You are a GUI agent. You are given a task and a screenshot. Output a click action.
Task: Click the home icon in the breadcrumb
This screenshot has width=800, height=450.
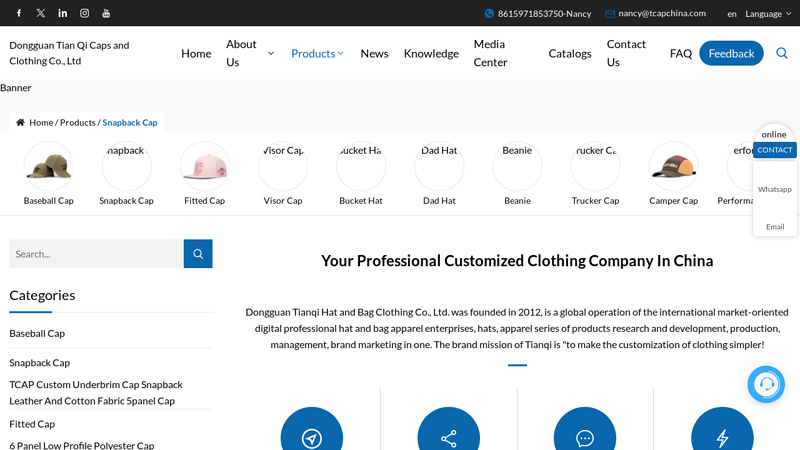click(x=20, y=122)
